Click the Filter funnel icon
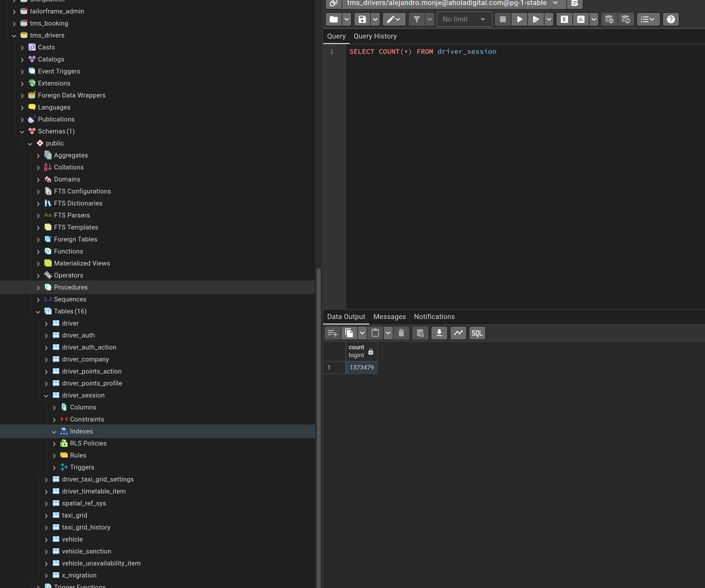The height and width of the screenshot is (588, 705). [x=417, y=19]
